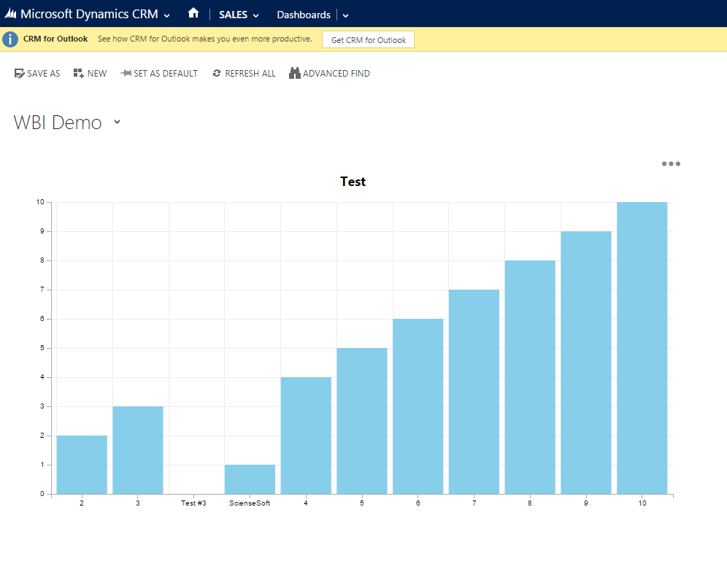
Task: Click the Save As toolbar icon
Action: click(x=20, y=74)
